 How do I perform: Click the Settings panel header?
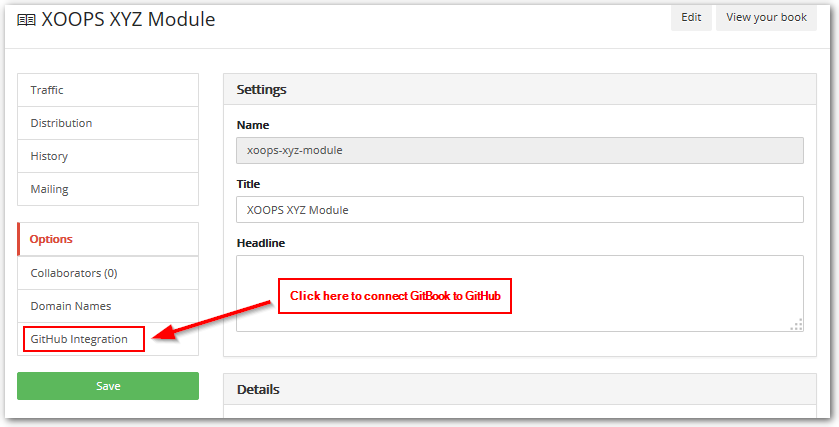pos(520,89)
